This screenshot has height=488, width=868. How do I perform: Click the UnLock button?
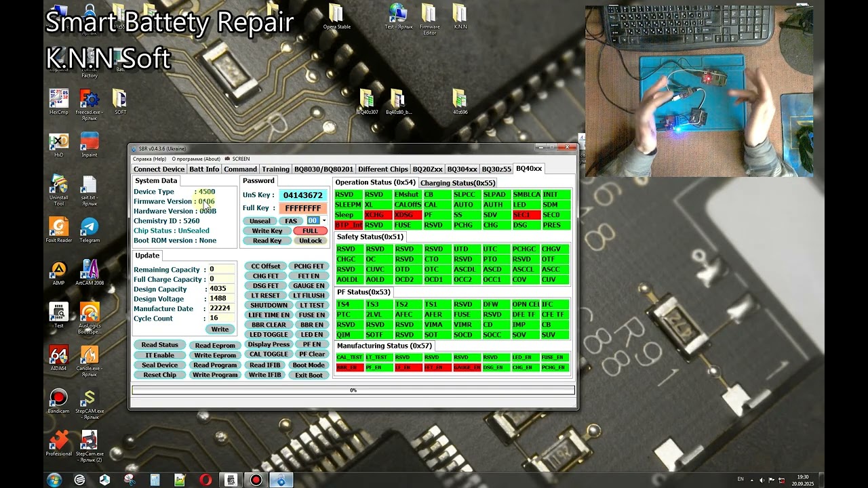tap(310, 241)
